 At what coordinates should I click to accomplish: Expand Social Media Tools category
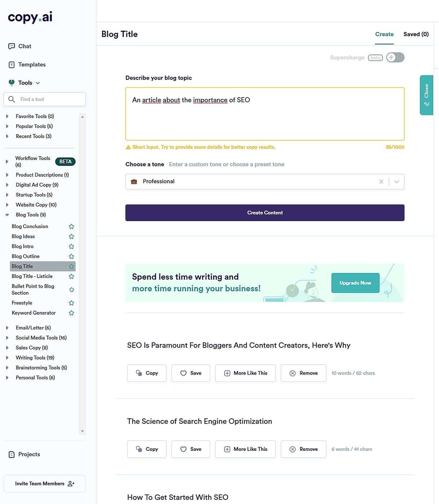7,338
